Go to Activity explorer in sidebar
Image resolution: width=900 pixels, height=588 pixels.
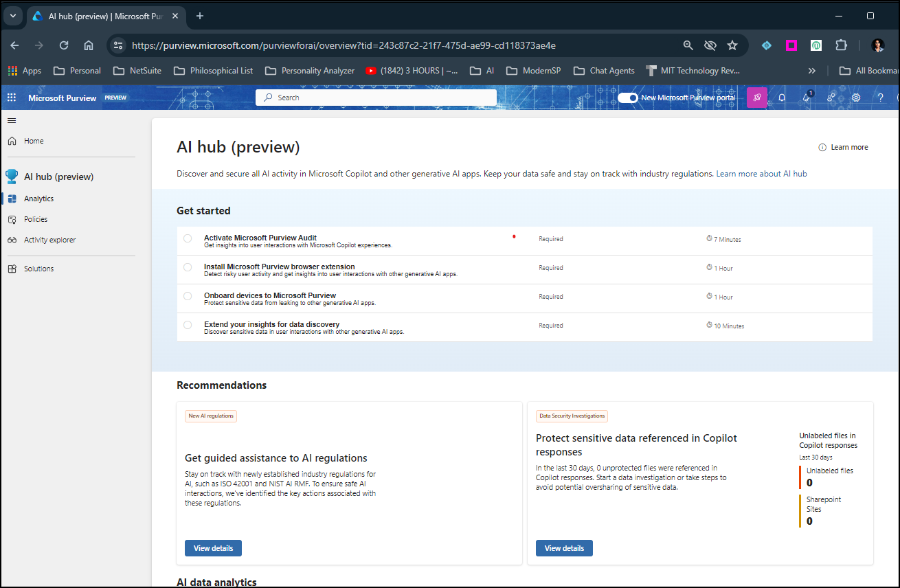tap(49, 240)
